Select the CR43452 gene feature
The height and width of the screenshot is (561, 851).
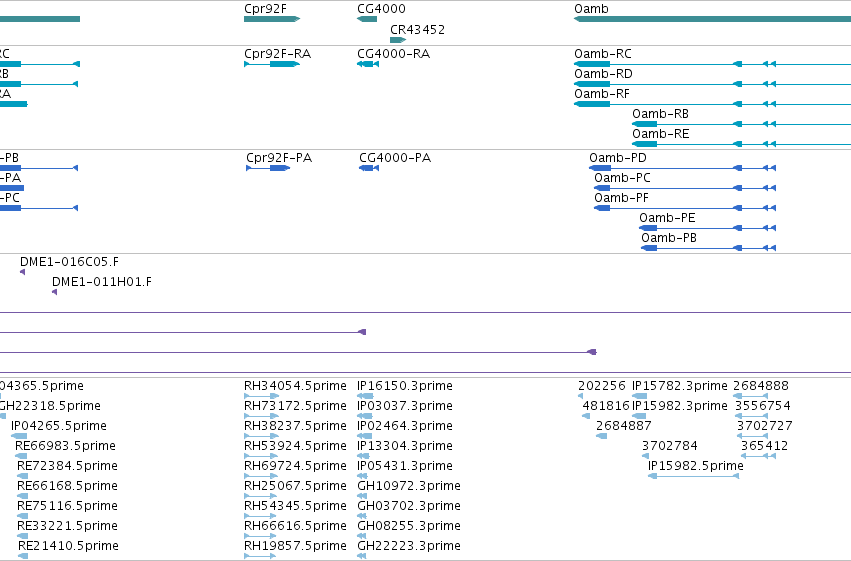click(x=398, y=40)
